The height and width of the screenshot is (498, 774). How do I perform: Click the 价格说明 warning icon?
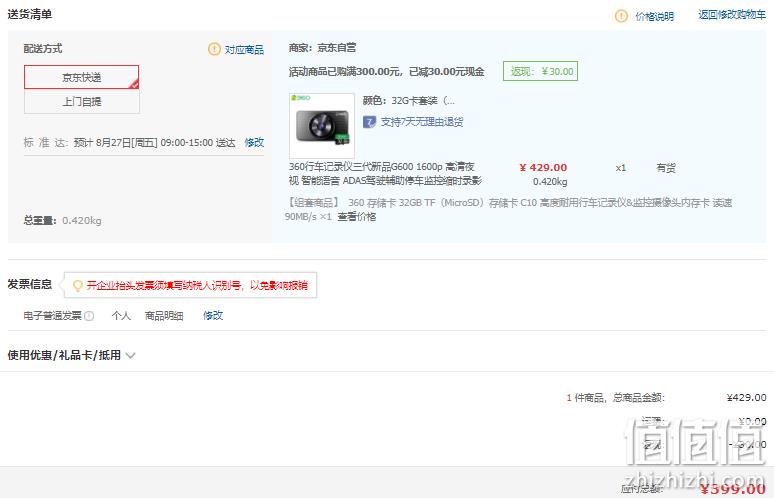coord(621,16)
